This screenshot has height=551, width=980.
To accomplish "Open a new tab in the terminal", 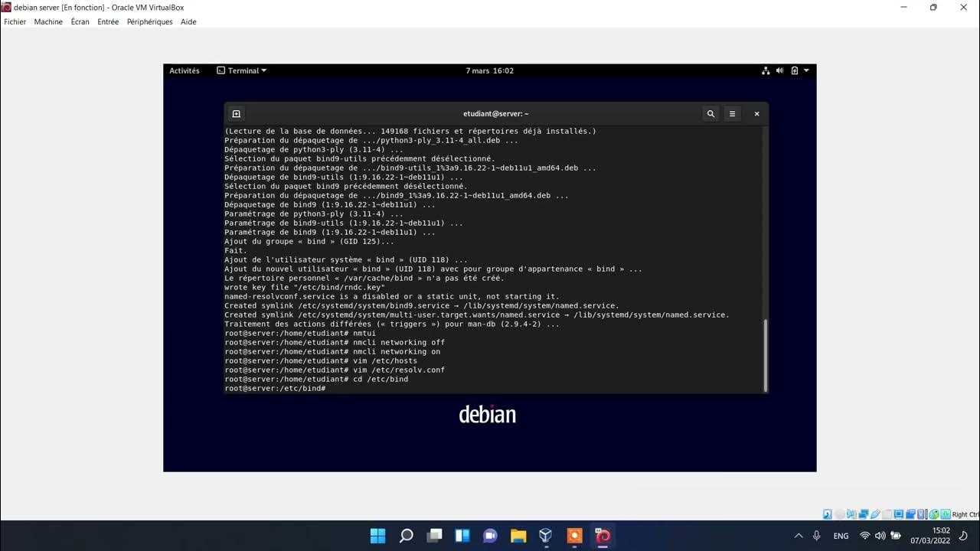I will pos(237,113).
